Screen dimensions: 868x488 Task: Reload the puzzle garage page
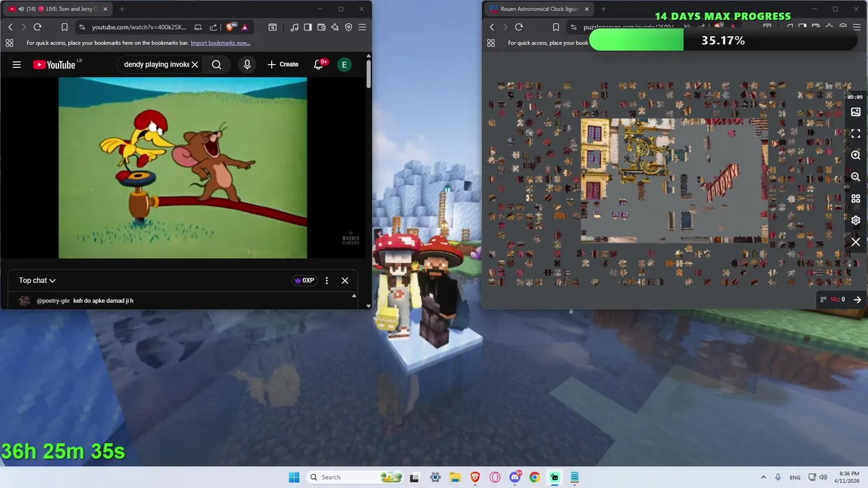[x=519, y=27]
